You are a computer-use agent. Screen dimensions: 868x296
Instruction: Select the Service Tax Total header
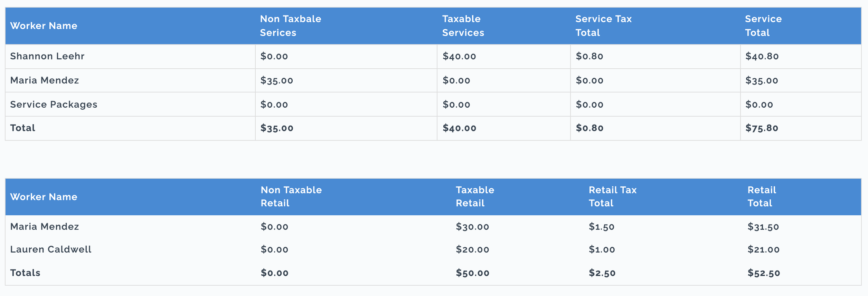pyautogui.click(x=603, y=26)
